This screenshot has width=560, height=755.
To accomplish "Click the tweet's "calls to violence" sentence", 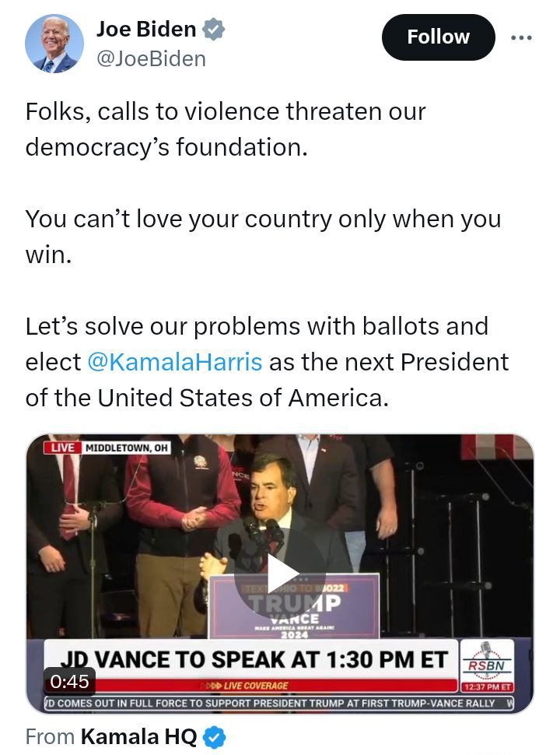I will tap(226, 128).
